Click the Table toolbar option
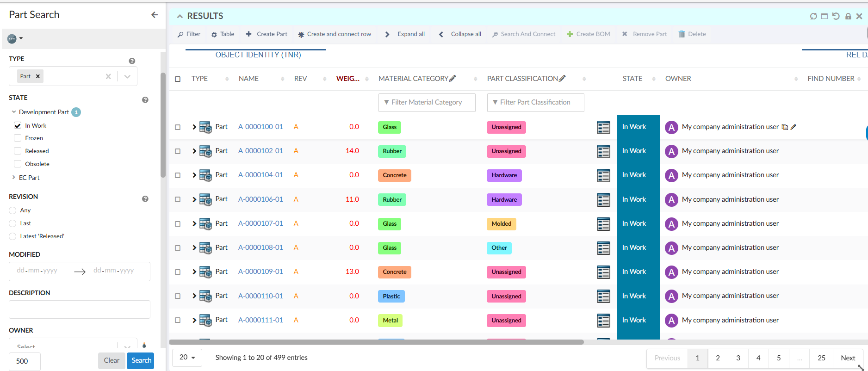Viewport: 868px width, 371px height. pyautogui.click(x=223, y=34)
